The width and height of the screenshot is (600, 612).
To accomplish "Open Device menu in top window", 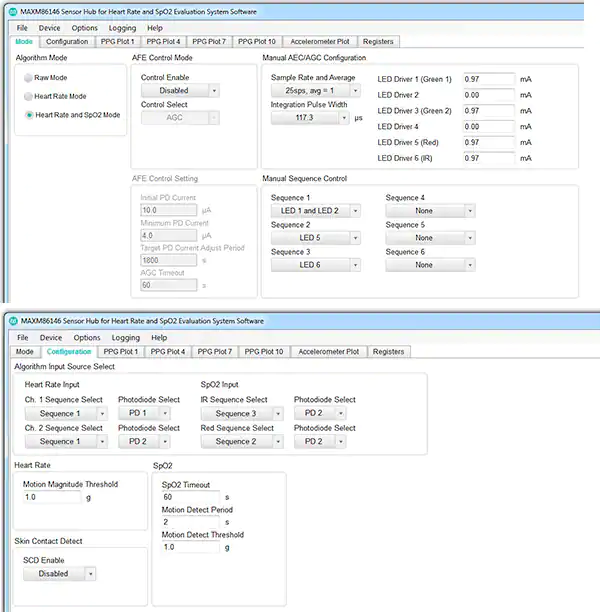I will pos(50,28).
